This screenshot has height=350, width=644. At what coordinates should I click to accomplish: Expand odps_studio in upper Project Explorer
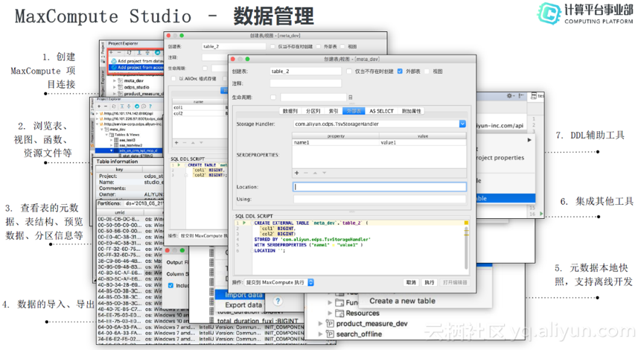pos(115,87)
